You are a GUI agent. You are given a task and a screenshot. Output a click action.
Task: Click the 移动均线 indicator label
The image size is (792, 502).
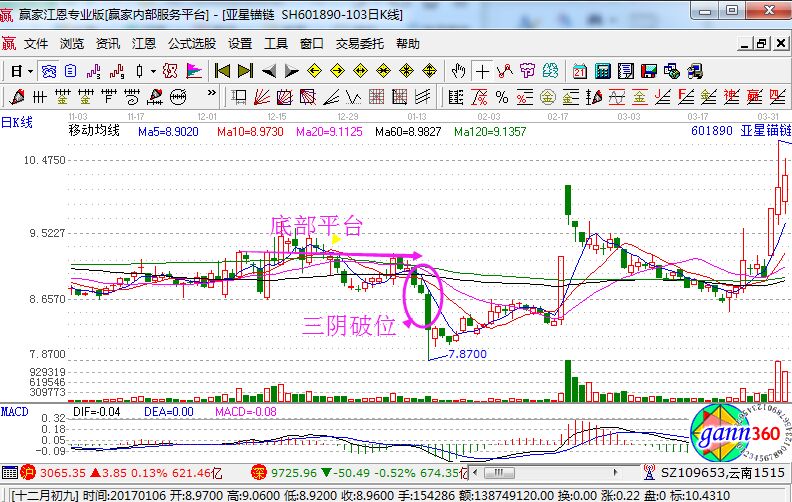tap(94, 131)
